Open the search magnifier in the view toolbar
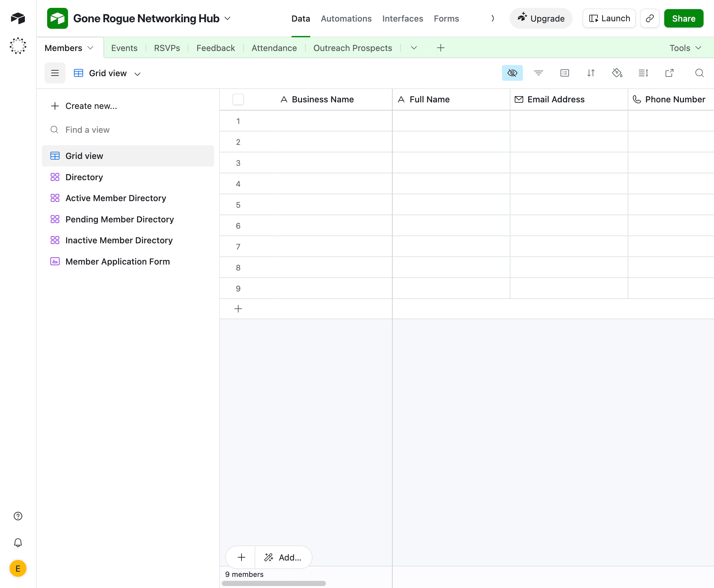The height and width of the screenshot is (588, 714). pos(699,73)
